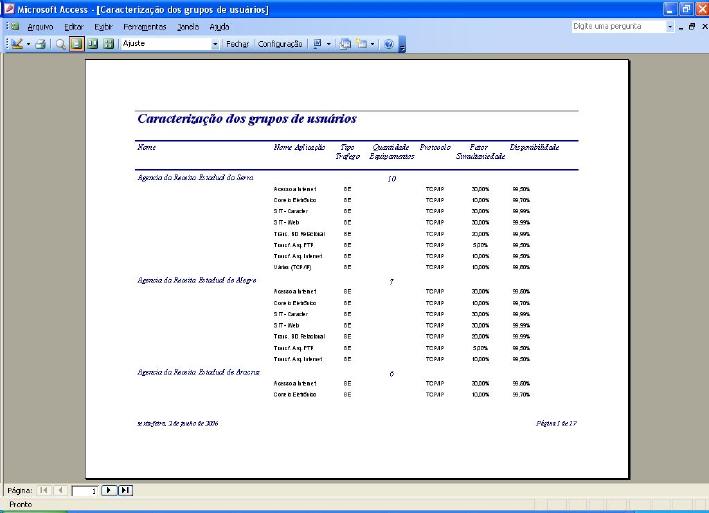Click the 'Nome Aplicação' column header
Viewport: 709px width, 513px height.
299,147
